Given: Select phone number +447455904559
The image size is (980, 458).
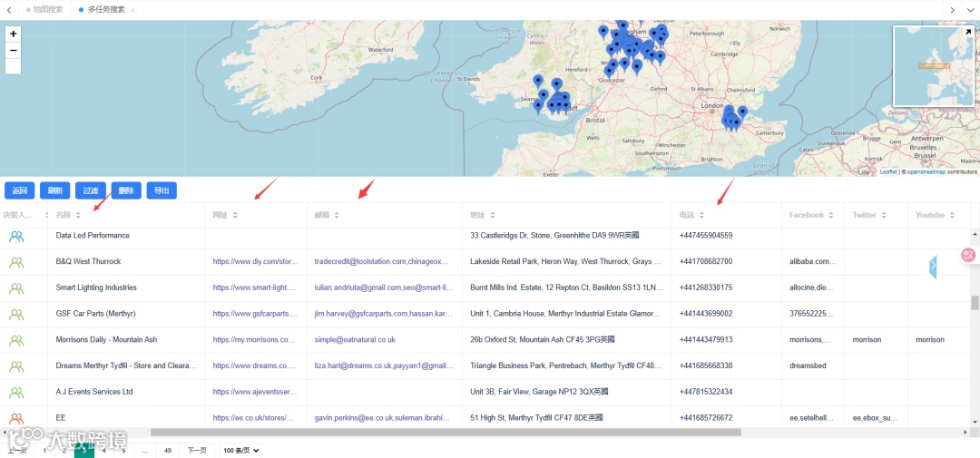Looking at the screenshot, I should coord(706,236).
